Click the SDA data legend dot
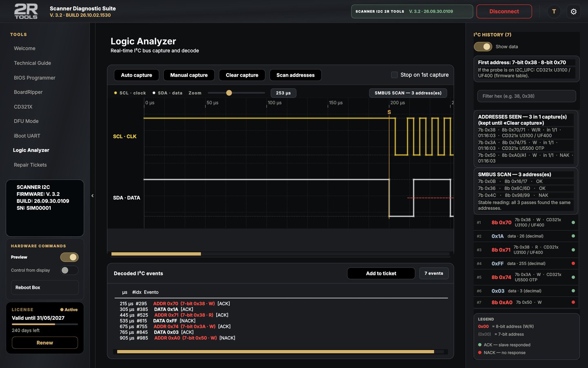 154,93
